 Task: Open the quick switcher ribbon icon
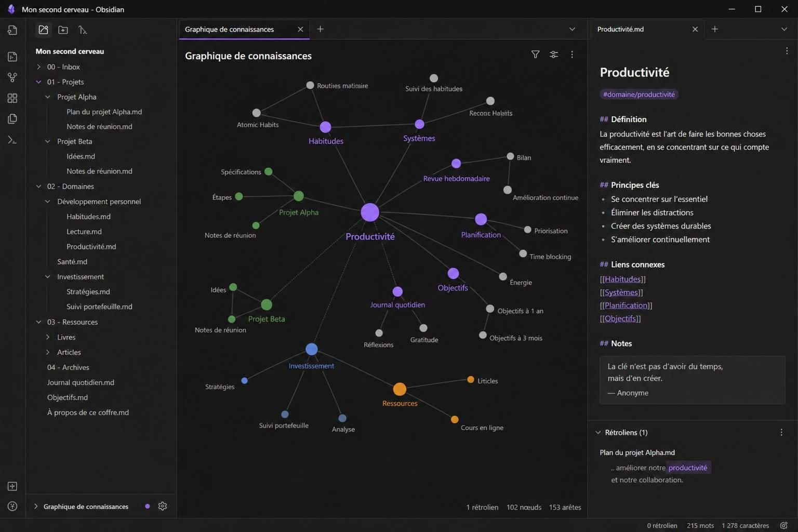click(12, 30)
